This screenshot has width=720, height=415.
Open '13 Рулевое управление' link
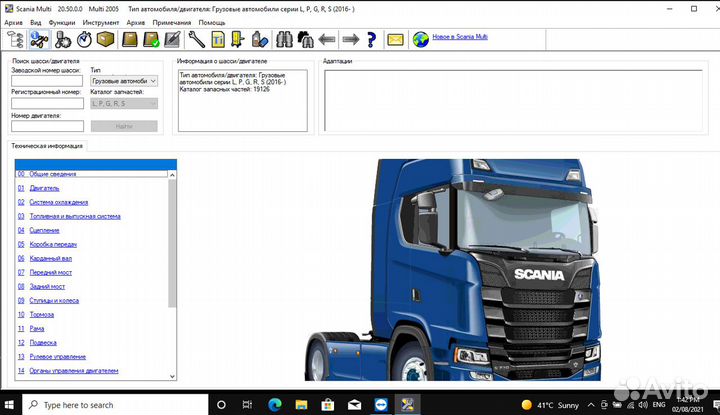point(52,357)
